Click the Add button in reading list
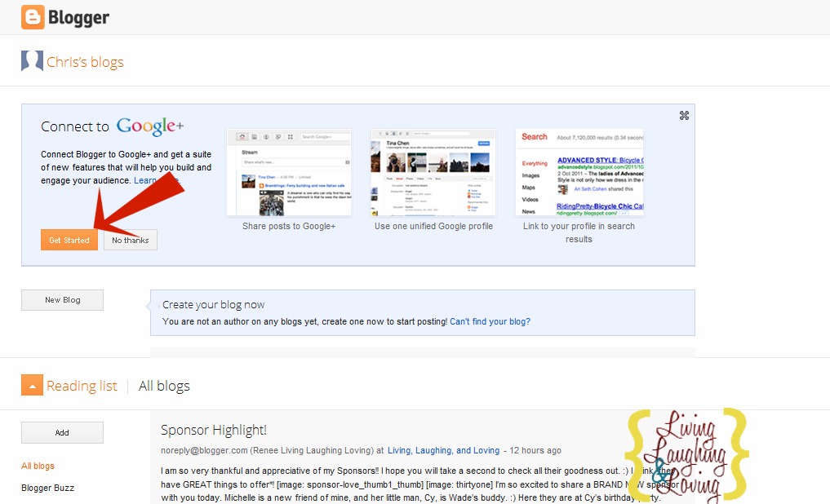 point(63,432)
